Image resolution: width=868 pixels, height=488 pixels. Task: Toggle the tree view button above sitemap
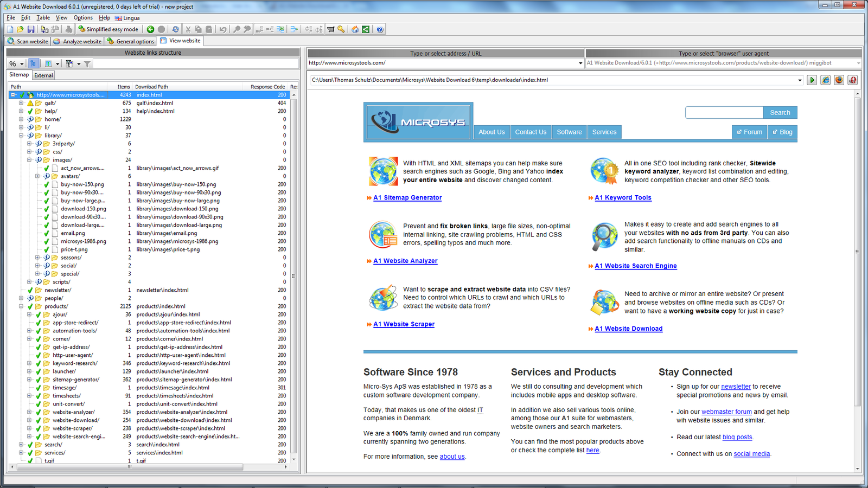[33, 63]
